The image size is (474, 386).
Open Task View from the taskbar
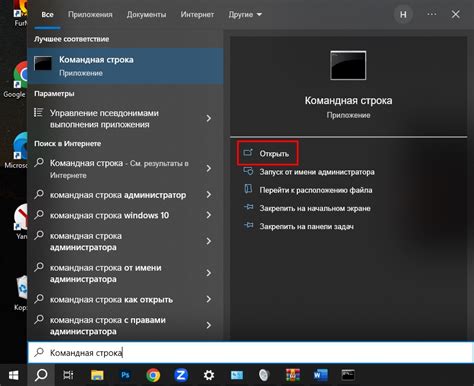click(68, 375)
